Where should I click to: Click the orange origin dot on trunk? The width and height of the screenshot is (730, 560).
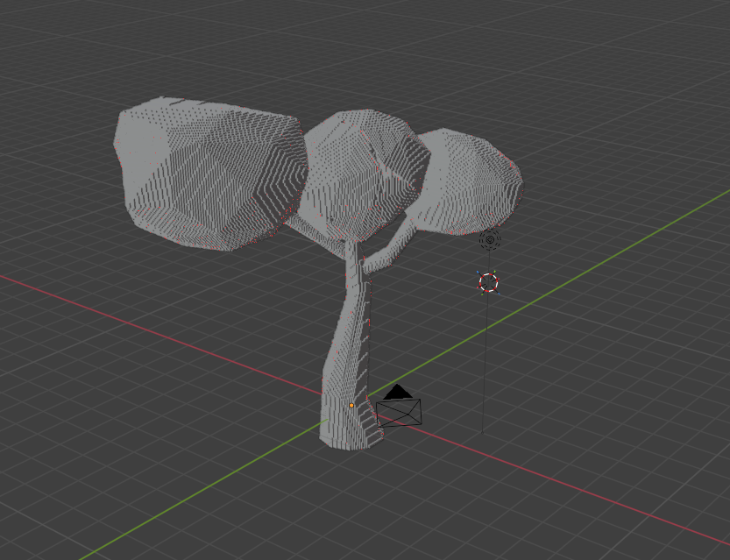(x=351, y=406)
